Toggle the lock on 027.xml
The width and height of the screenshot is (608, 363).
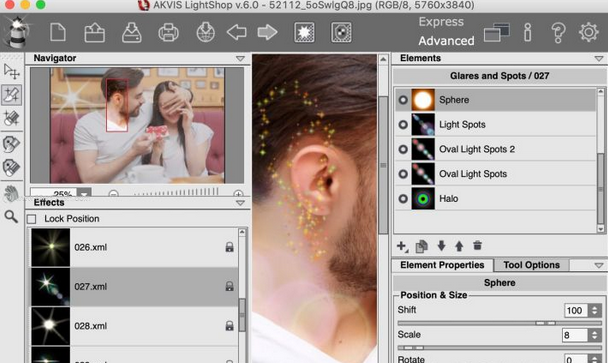tap(230, 287)
